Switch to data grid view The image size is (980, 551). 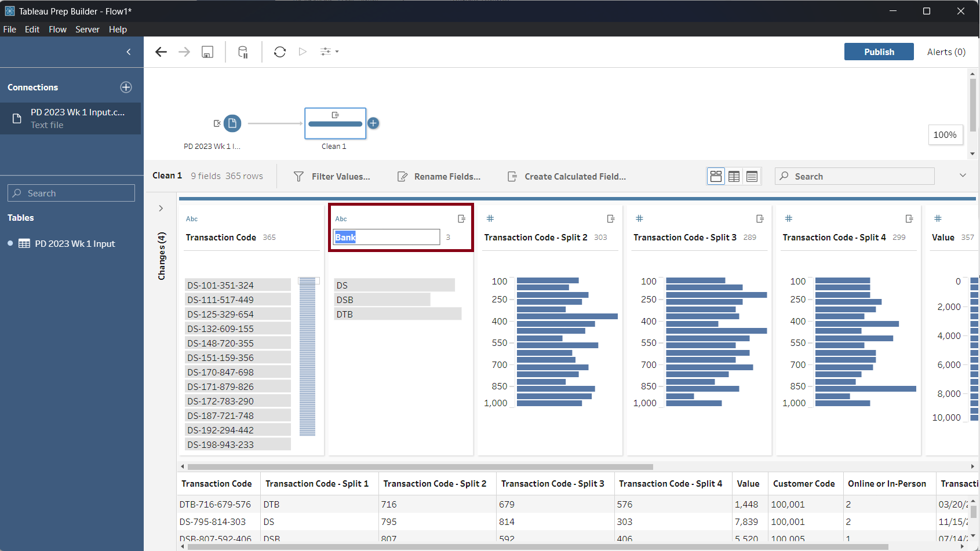[734, 176]
